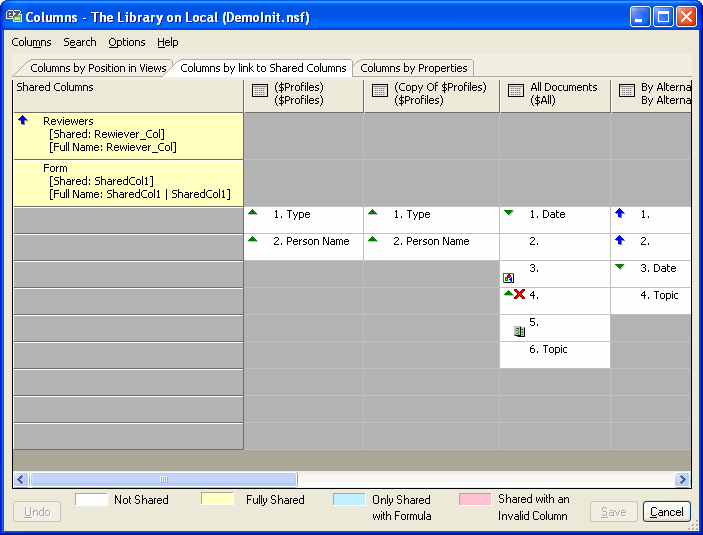Open the Columns menu
Image resolution: width=703 pixels, height=535 pixels.
click(x=31, y=42)
